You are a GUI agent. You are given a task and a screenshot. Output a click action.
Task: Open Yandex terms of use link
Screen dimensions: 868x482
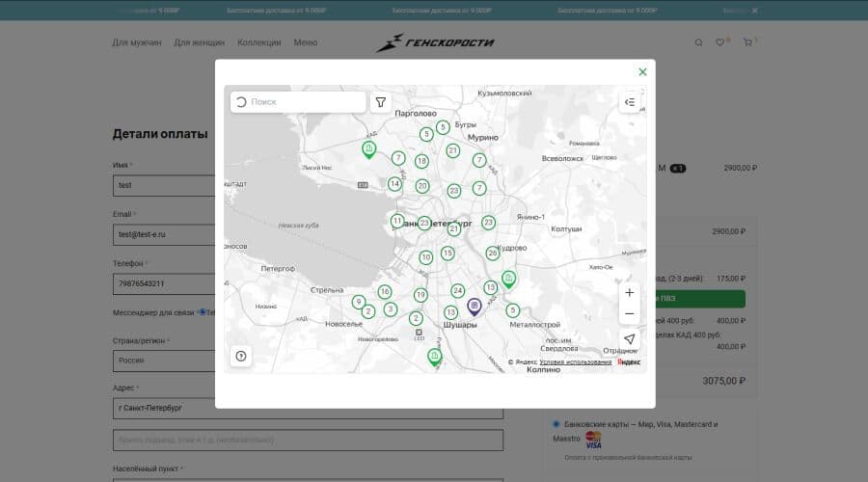coord(575,362)
